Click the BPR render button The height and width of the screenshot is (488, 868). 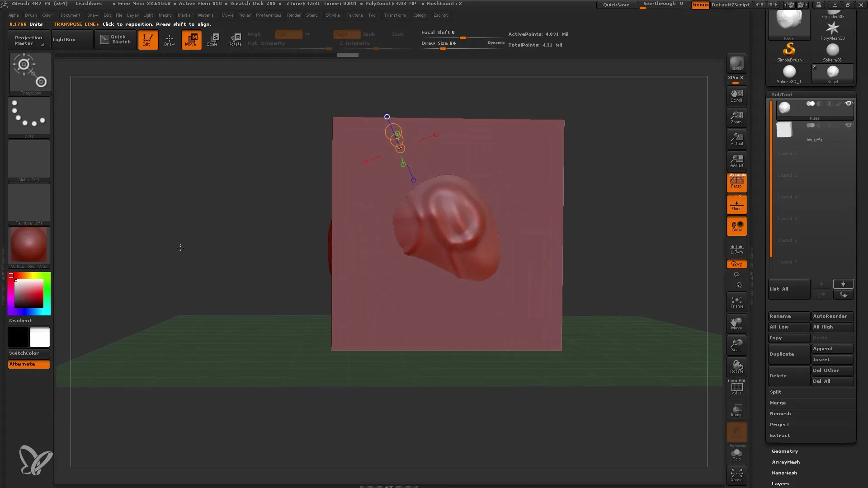(x=736, y=63)
